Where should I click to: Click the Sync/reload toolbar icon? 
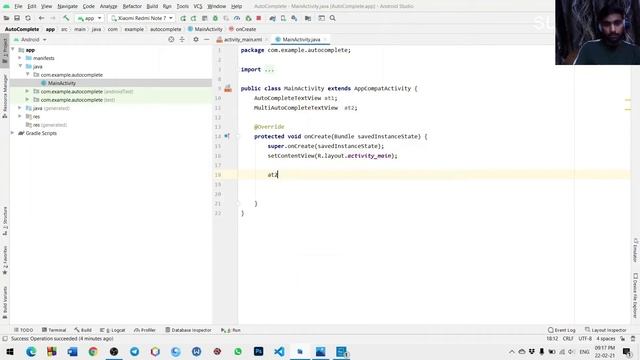click(28, 18)
